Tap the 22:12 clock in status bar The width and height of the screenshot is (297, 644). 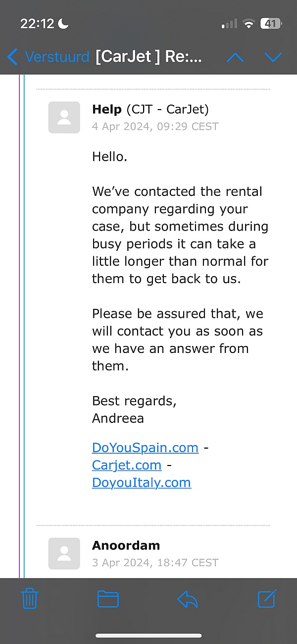pos(38,23)
